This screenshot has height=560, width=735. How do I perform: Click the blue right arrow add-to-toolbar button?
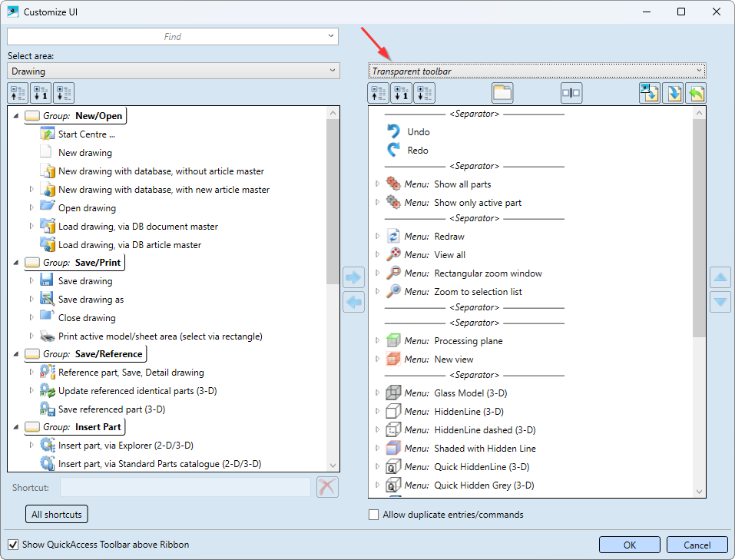point(353,277)
